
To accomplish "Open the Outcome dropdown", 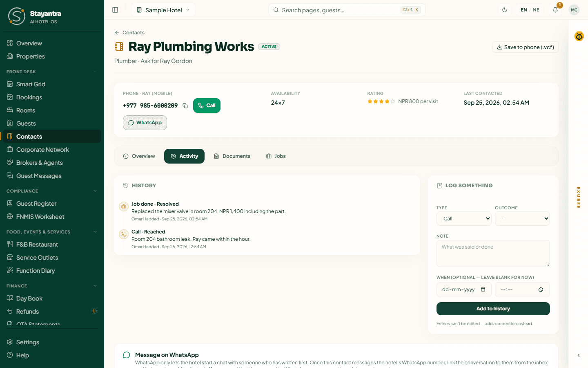I will pyautogui.click(x=522, y=218).
